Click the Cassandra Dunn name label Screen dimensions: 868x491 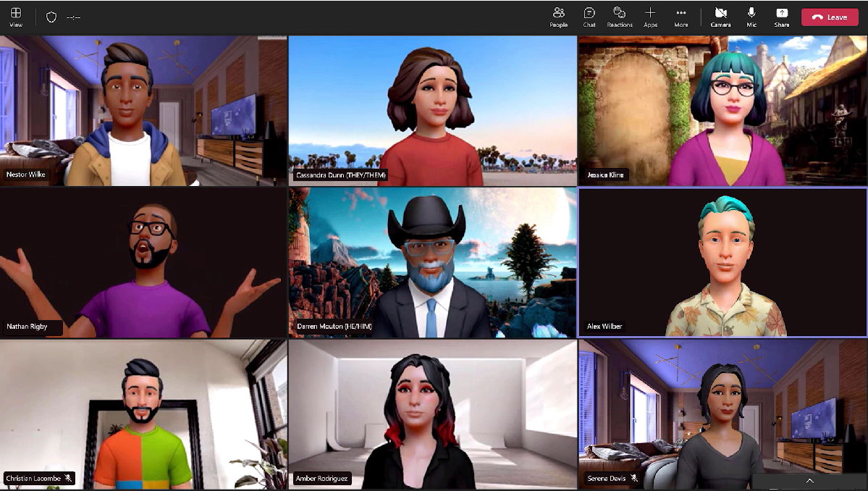click(340, 175)
